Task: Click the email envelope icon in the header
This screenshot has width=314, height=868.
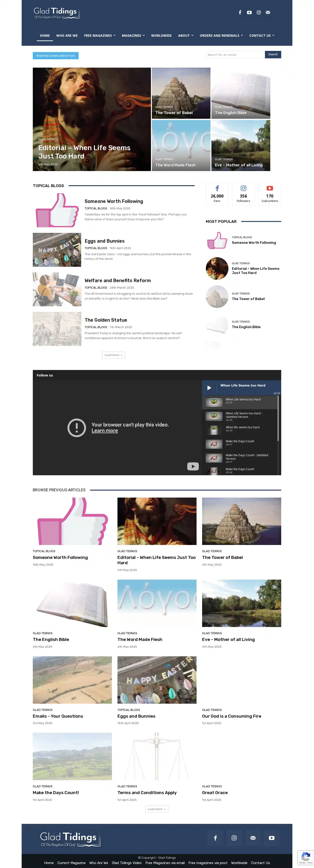Action: tap(268, 13)
